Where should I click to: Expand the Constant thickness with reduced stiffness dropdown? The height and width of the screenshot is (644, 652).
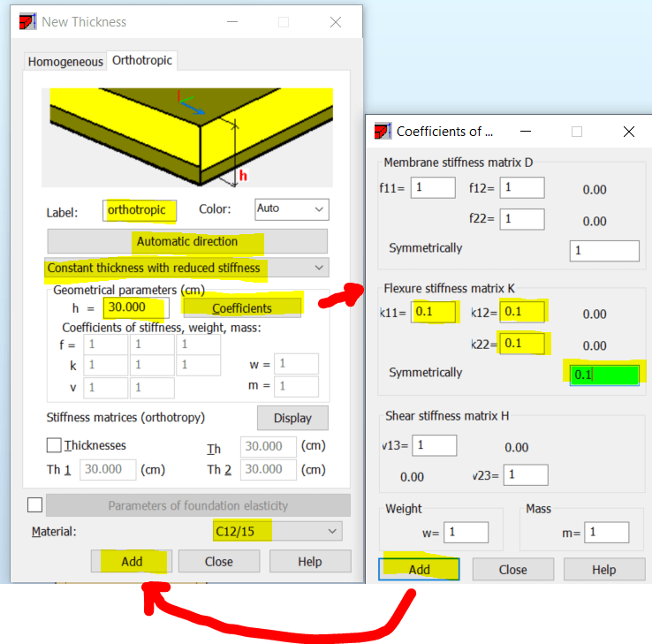pos(186,268)
